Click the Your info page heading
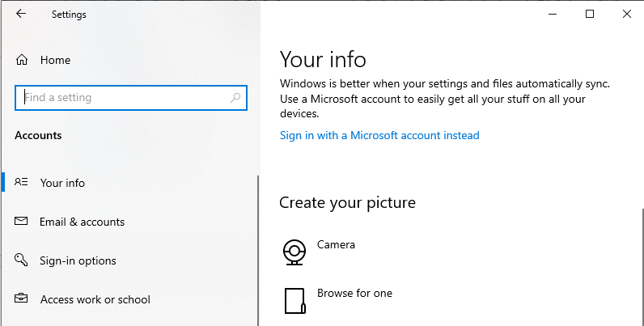This screenshot has width=644, height=326. click(x=323, y=59)
